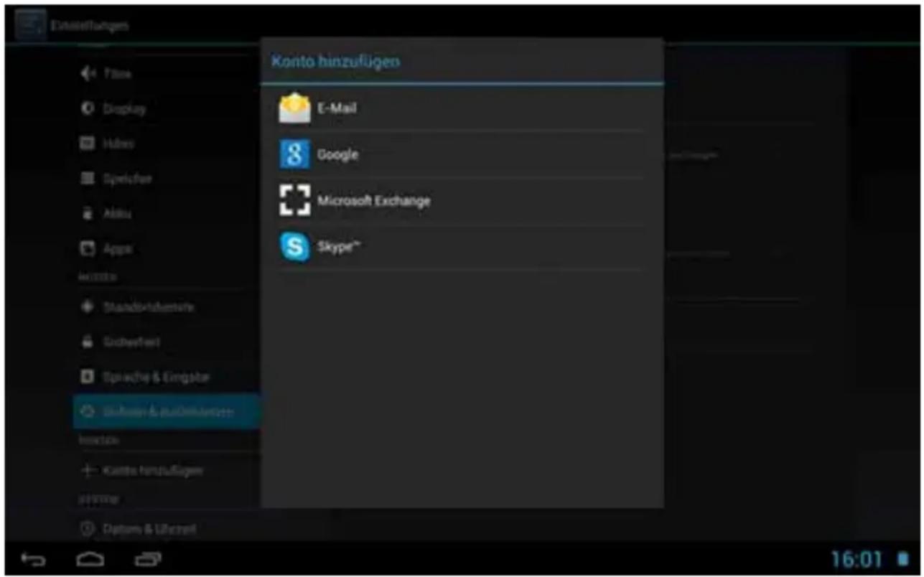This screenshot has height=577, width=924.
Task: Open the recent apps navigation button
Action: click(147, 559)
